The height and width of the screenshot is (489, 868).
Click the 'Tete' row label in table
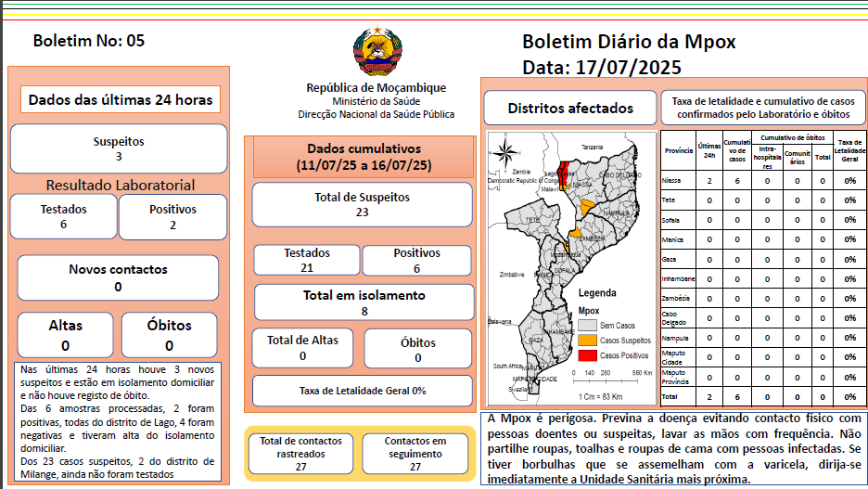[x=669, y=199]
